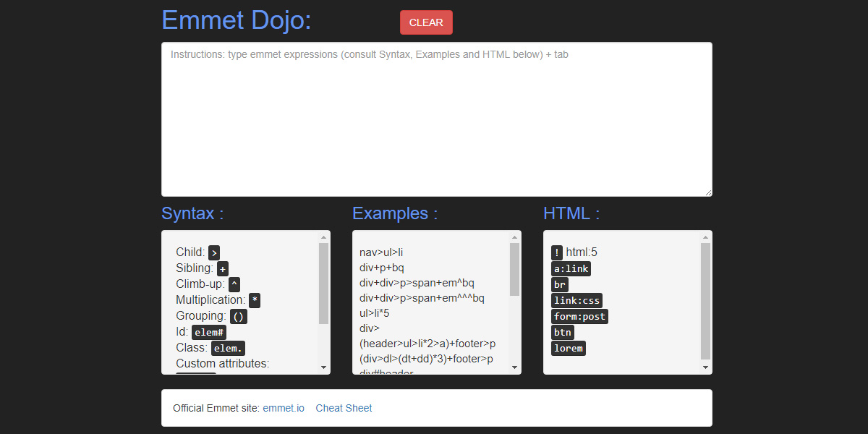Click the ">" child operator badge
Viewport: 868px width, 434px height.
[x=214, y=252]
